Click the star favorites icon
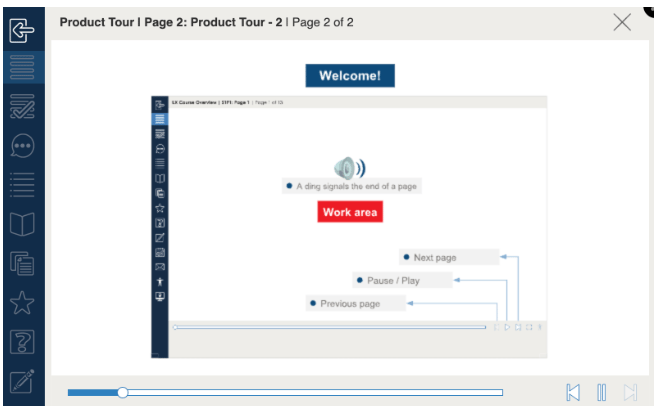 (x=22, y=303)
